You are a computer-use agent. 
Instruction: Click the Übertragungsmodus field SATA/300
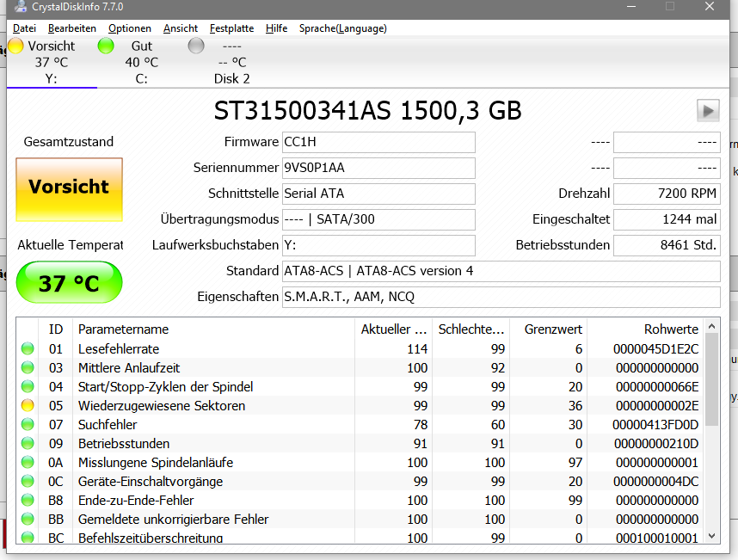(x=378, y=219)
